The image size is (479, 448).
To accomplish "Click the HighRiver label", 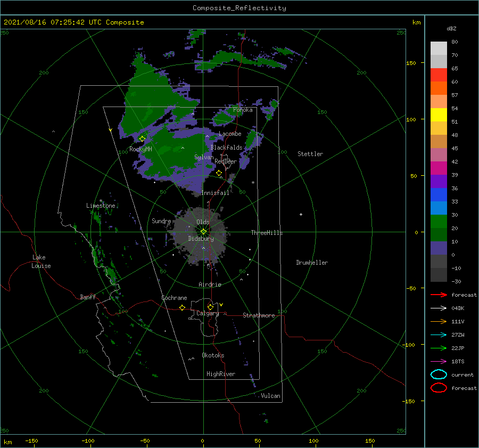I will click(221, 374).
